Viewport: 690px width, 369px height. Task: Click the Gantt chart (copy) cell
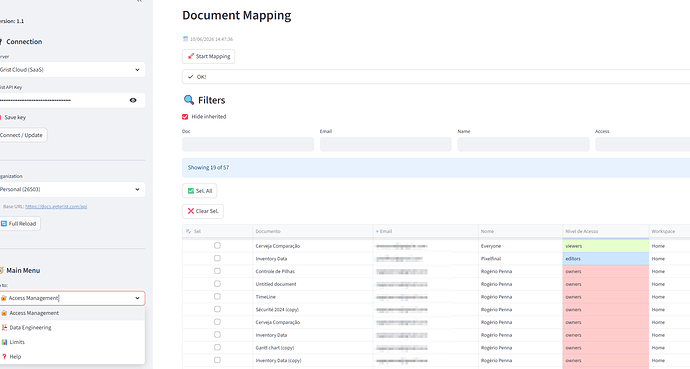(x=313, y=347)
